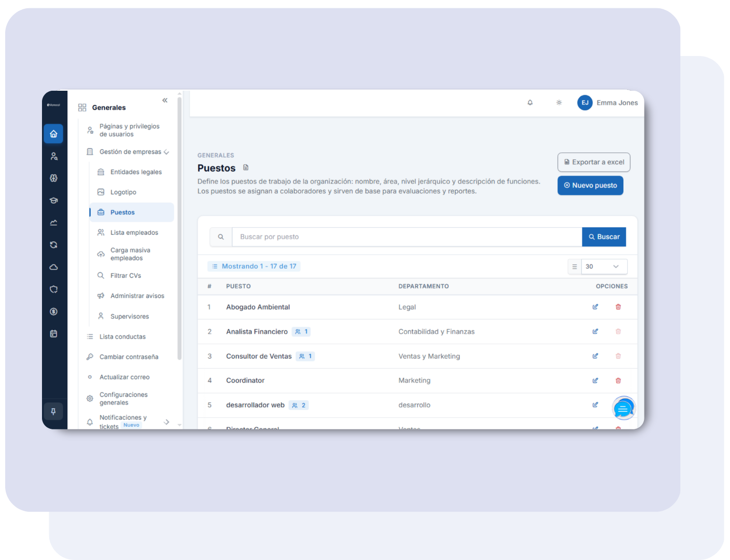Open the user-search icon in left rail
The width and height of the screenshot is (730, 560).
(x=53, y=156)
